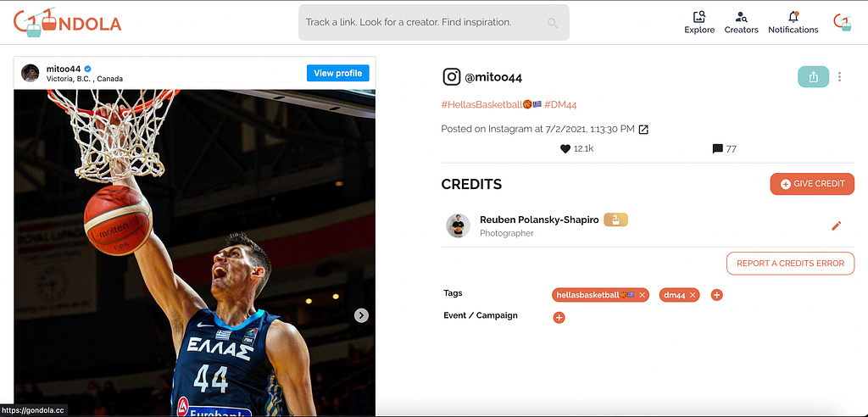Edit Reuben Polansky-Shapiro credit with pencil icon

(x=837, y=225)
